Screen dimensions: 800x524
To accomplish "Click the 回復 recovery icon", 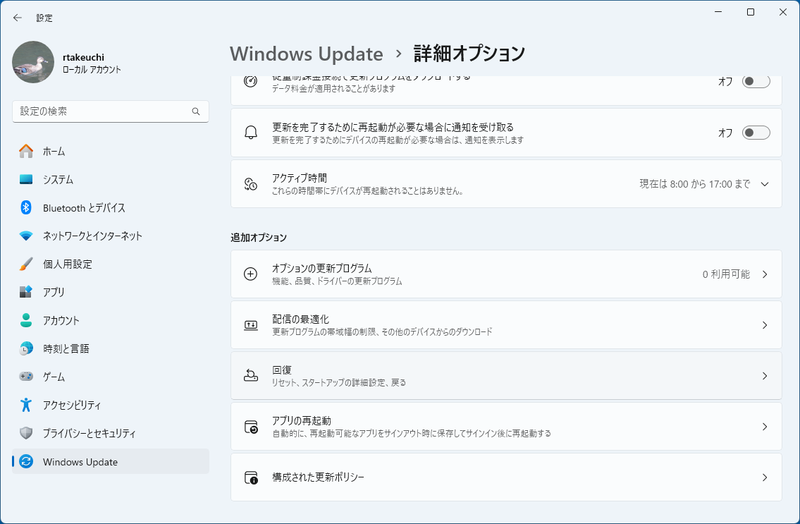I will [251, 376].
